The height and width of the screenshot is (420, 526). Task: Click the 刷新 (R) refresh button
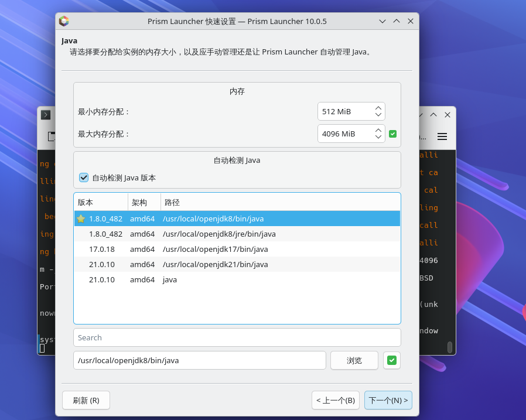86,400
